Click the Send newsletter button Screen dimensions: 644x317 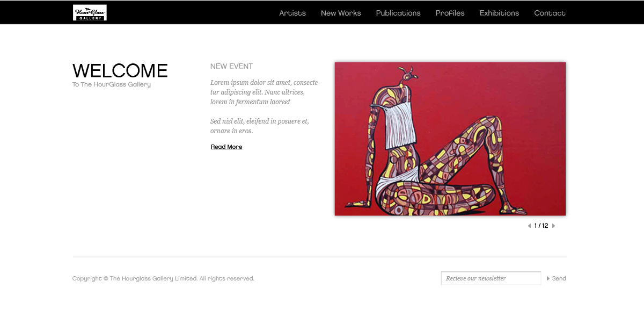tap(559, 278)
